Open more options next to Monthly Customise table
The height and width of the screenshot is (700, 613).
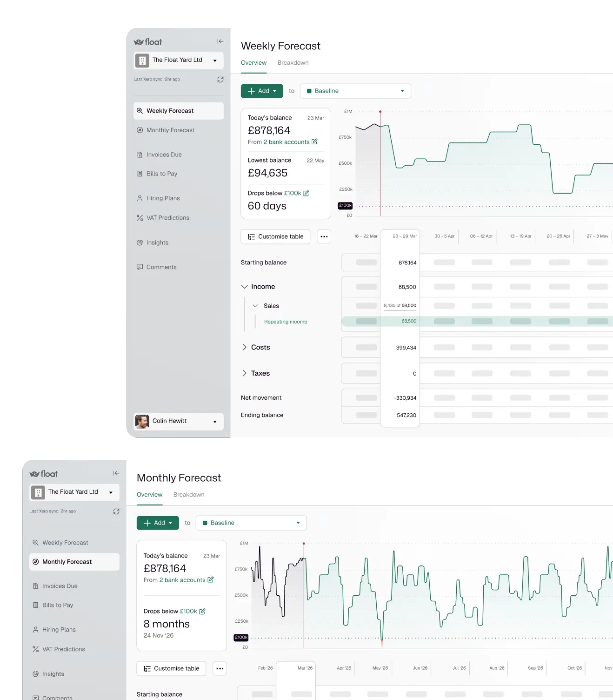pos(220,668)
